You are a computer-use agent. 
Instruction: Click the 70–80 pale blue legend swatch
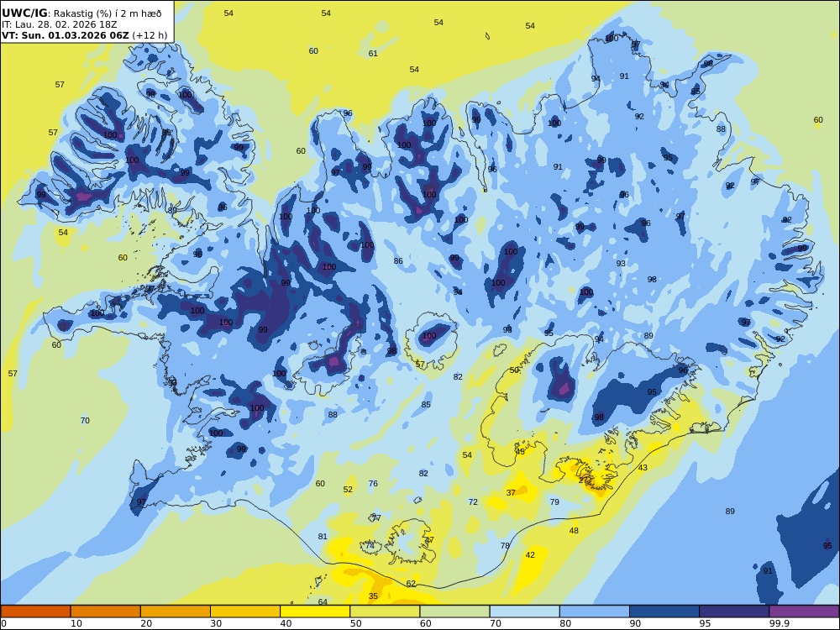click(x=524, y=612)
